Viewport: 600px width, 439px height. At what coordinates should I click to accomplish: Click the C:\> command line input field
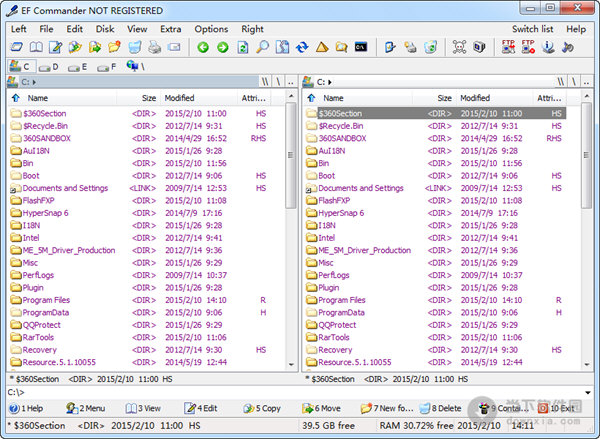click(295, 392)
